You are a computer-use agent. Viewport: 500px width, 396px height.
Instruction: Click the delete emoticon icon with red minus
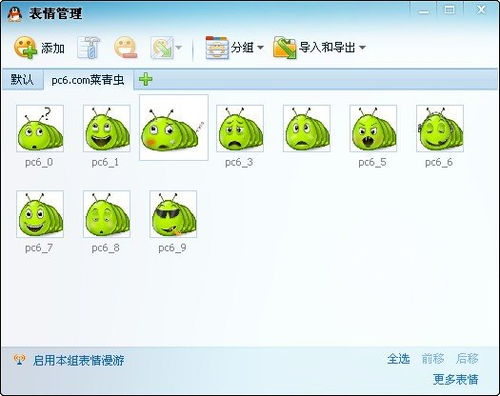coord(126,47)
